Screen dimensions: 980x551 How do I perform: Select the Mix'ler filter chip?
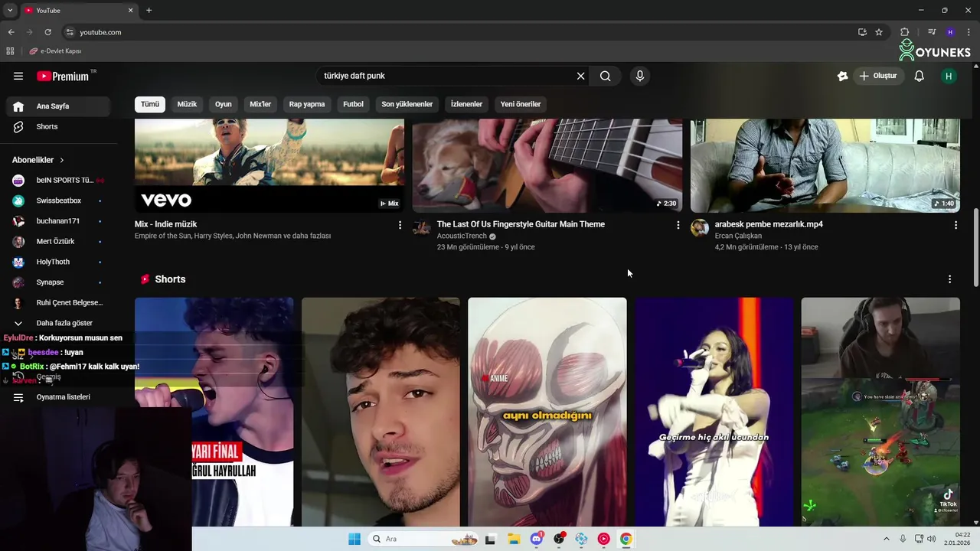[x=260, y=104]
